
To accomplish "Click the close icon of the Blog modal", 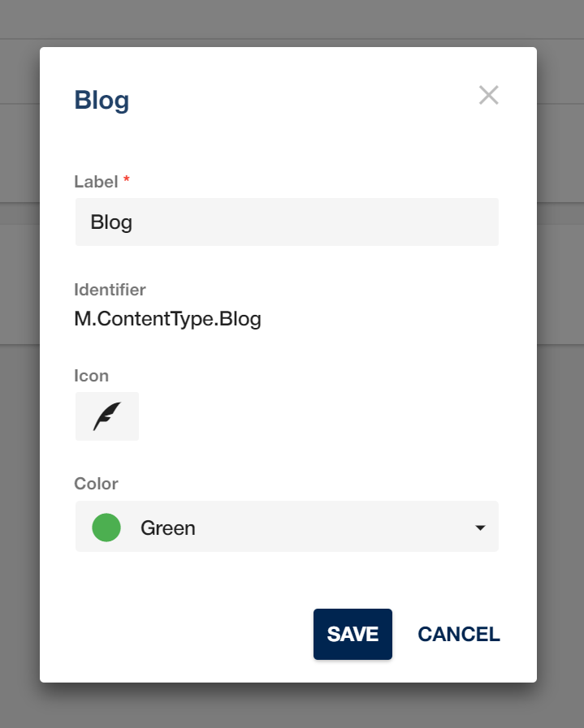I will [x=488, y=95].
